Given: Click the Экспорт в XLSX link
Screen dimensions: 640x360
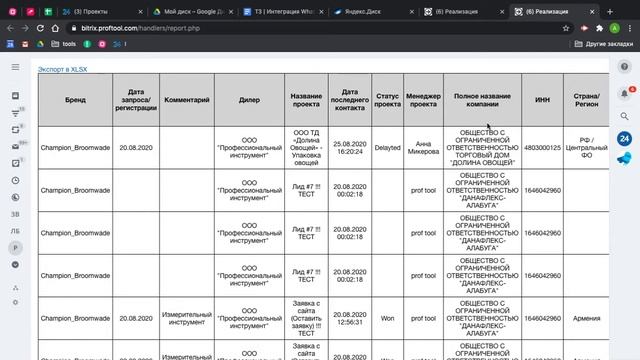Looking at the screenshot, I should pyautogui.click(x=62, y=69).
